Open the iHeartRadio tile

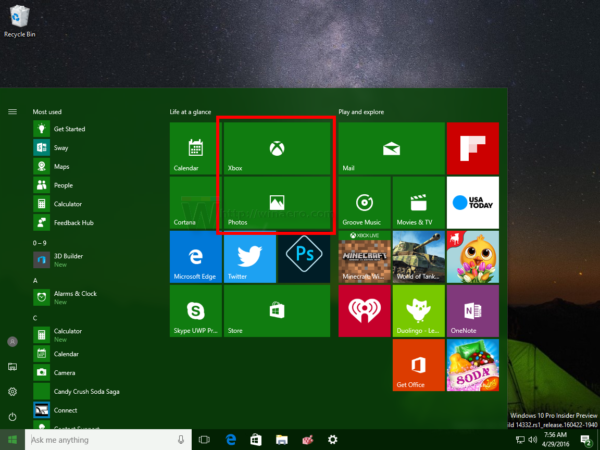[364, 311]
